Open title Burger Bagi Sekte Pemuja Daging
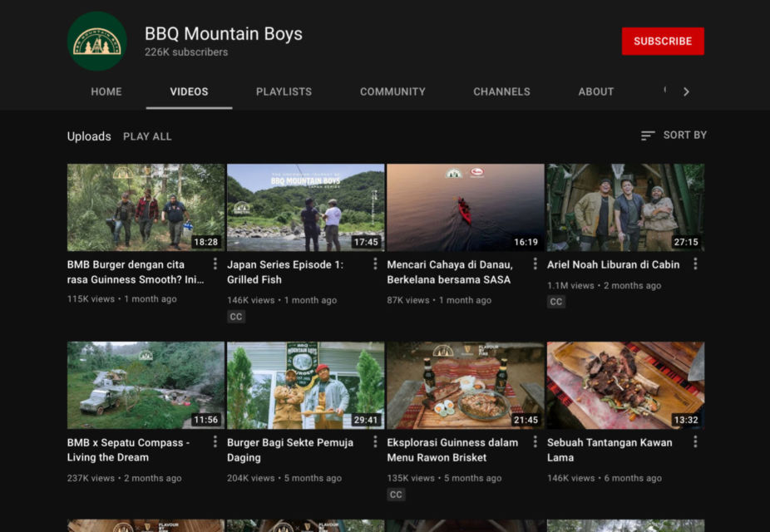Viewport: 770px width, 532px height. coord(290,450)
